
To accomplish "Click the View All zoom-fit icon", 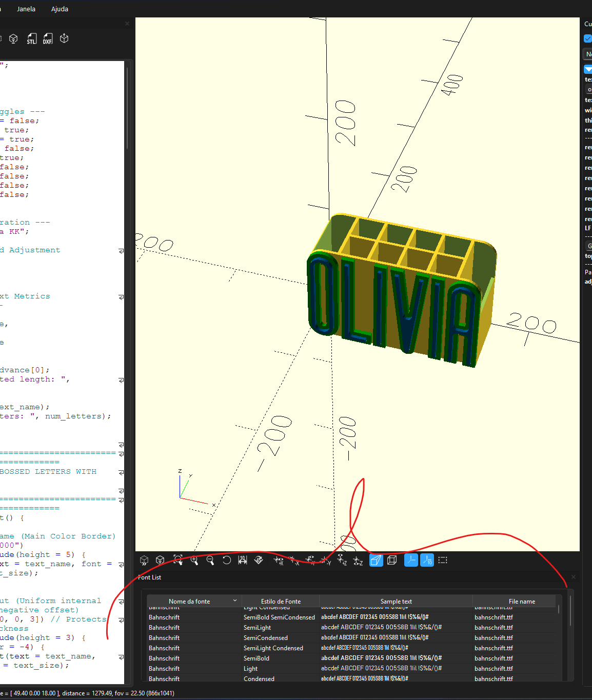I will [178, 560].
